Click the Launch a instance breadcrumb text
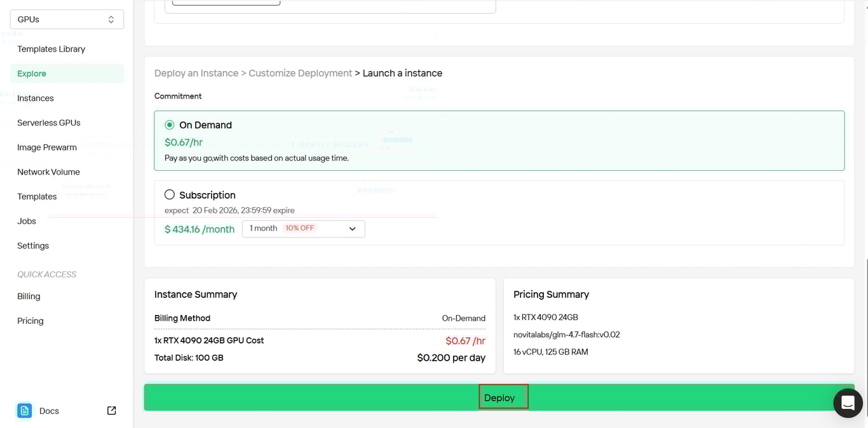Image resolution: width=868 pixels, height=428 pixels. [x=402, y=73]
